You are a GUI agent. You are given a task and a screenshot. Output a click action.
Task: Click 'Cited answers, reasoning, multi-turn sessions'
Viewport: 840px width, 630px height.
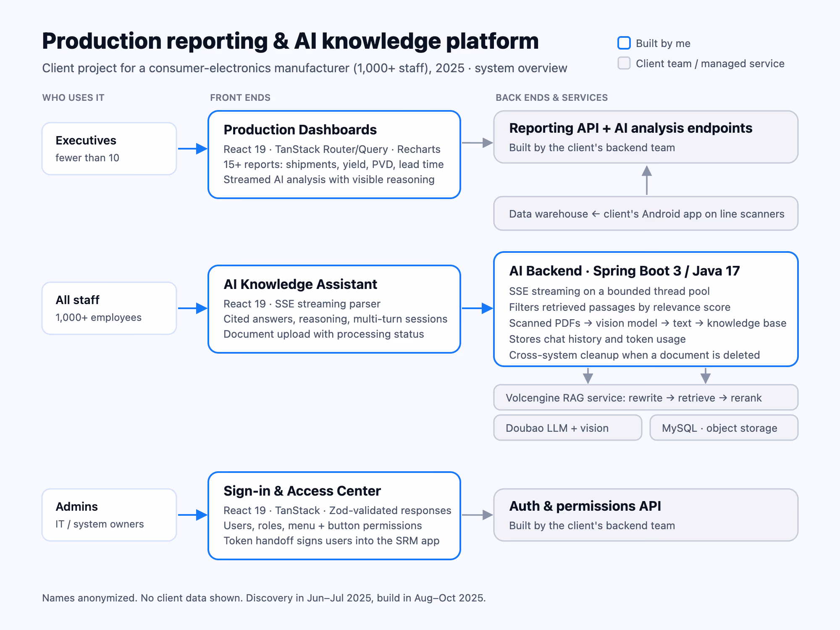coord(335,319)
